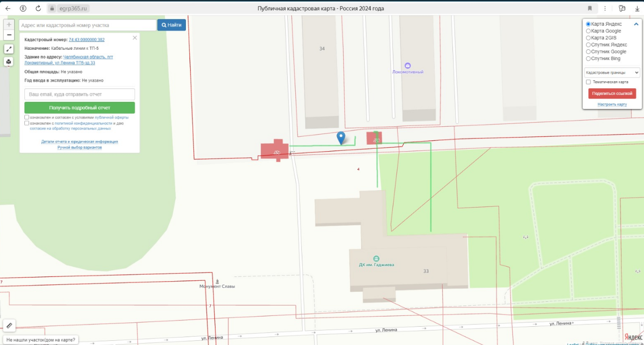644x345 pixels.
Task: Open Детали отчета и юридическая информация
Action: pos(79,141)
